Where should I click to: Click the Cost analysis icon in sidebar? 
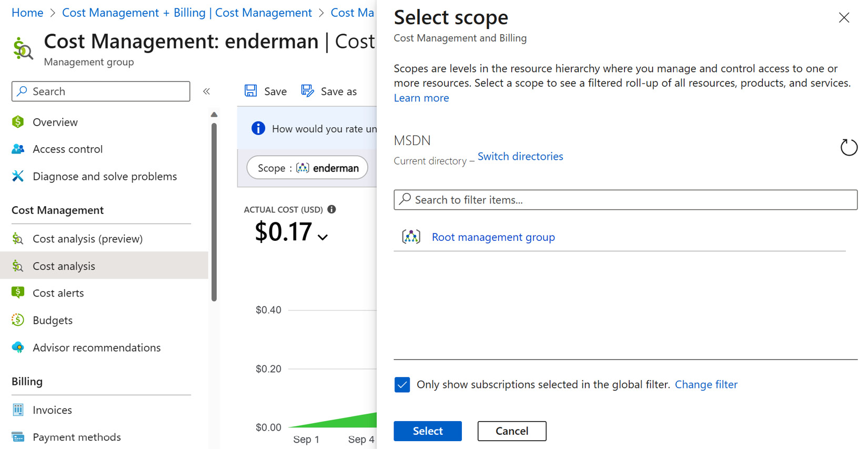click(18, 266)
